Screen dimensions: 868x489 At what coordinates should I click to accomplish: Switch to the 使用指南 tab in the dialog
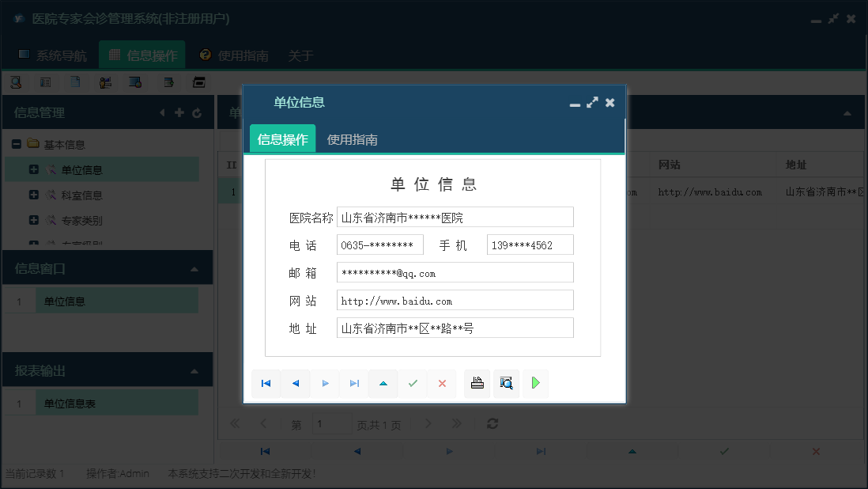pyautogui.click(x=351, y=139)
